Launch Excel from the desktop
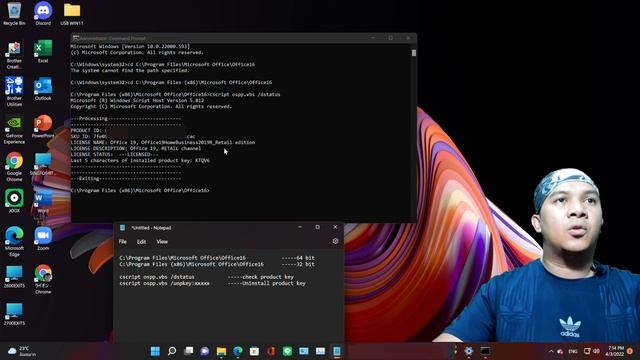The width and height of the screenshot is (640, 360). (x=43, y=51)
